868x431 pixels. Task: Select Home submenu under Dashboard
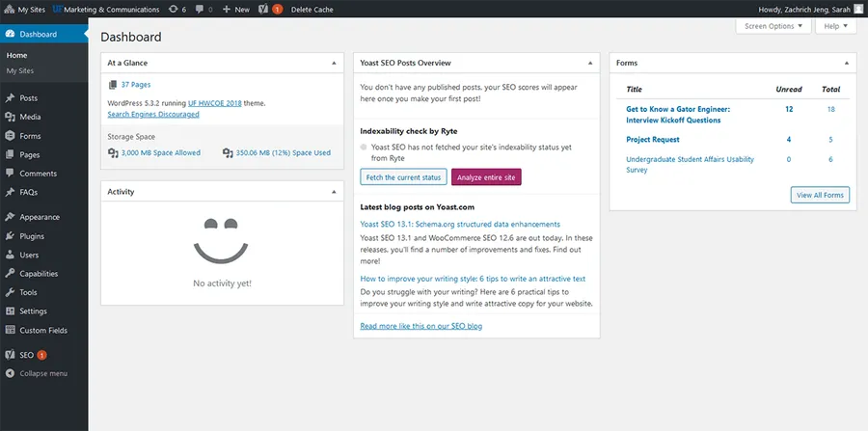click(16, 55)
